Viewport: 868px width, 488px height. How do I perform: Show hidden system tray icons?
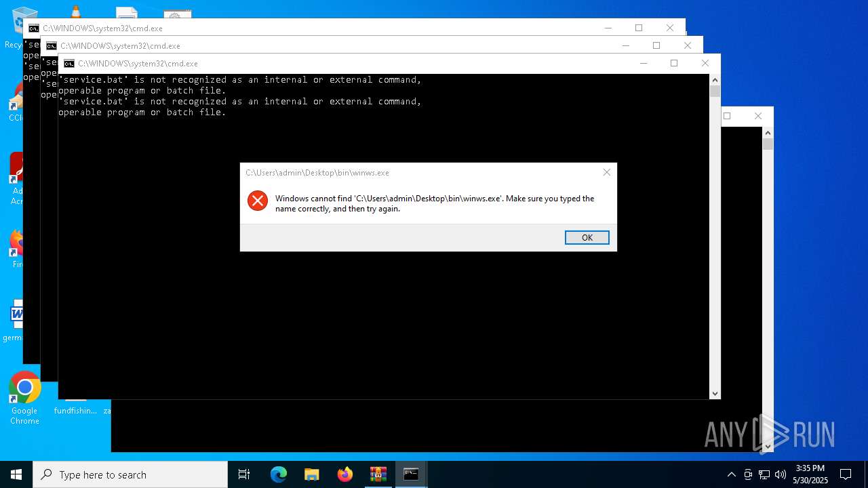pyautogui.click(x=731, y=474)
